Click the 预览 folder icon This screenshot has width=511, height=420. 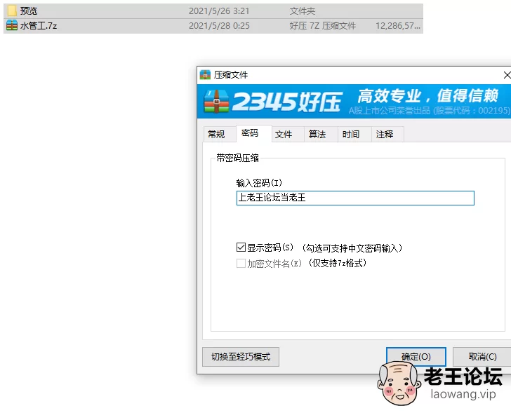(x=12, y=11)
